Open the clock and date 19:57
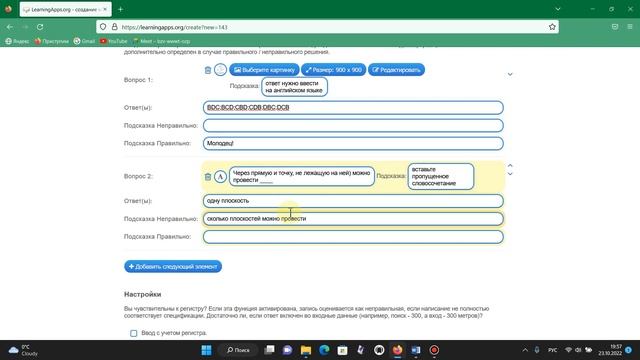This screenshot has width=640, height=360. pyautogui.click(x=610, y=350)
